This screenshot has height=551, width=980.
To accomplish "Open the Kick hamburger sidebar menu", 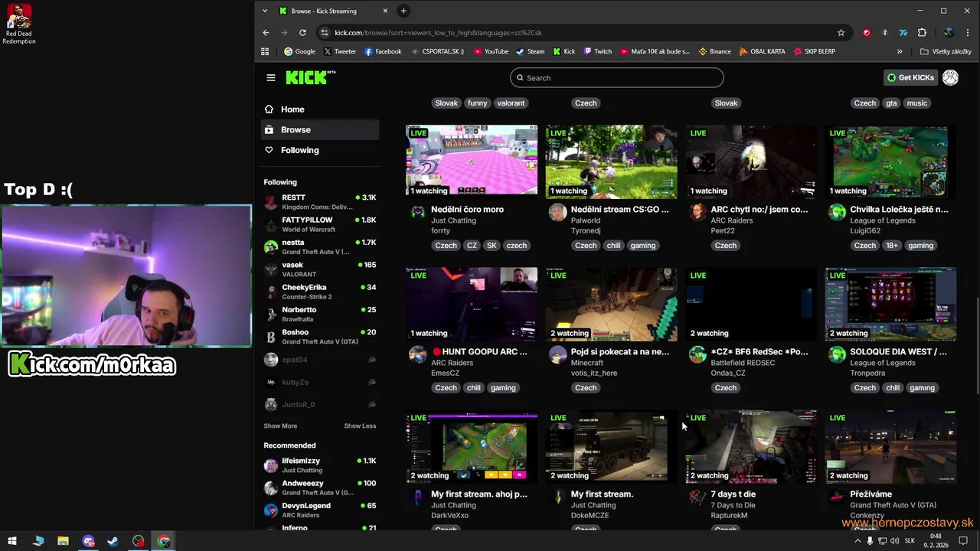I will 270,77.
